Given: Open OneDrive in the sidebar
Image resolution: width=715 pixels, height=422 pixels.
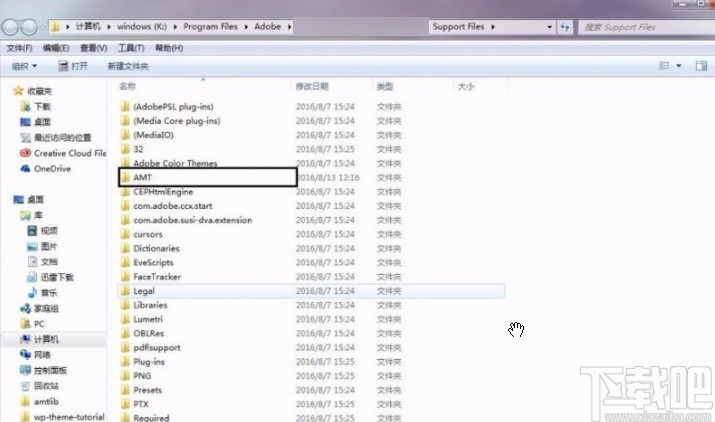Looking at the screenshot, I should click(x=46, y=168).
